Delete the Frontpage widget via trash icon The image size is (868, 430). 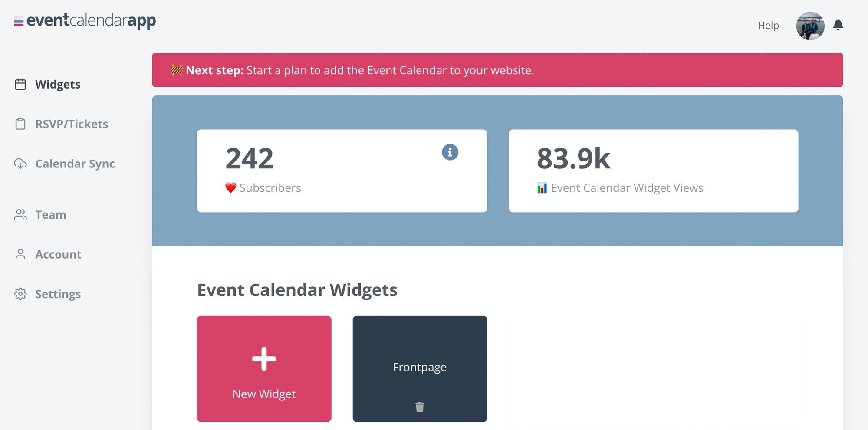(420, 407)
